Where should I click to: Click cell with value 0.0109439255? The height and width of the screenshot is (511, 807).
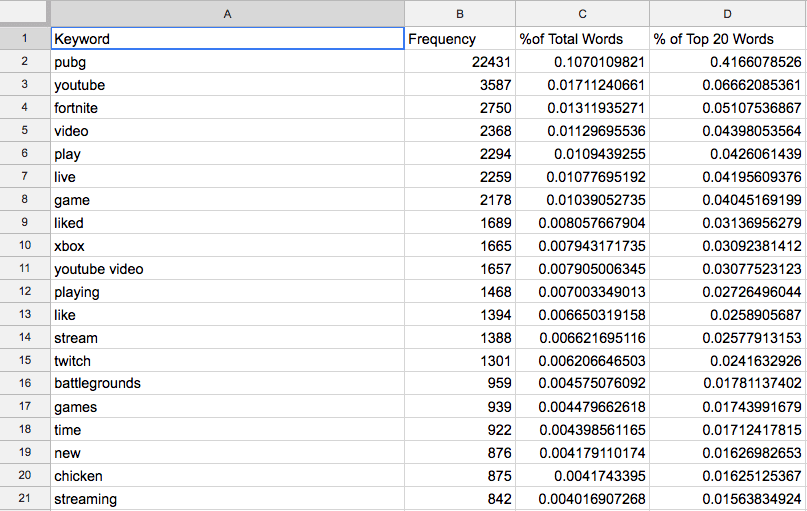tap(582, 153)
